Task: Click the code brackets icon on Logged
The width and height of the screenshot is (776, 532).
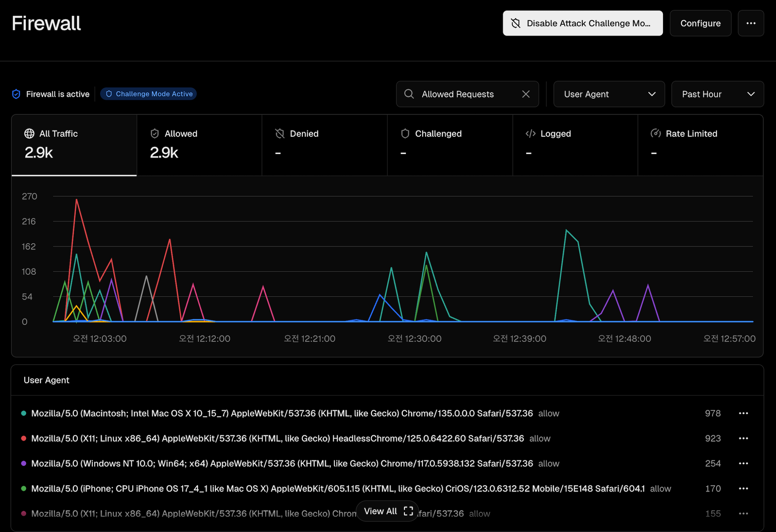Action: [x=530, y=133]
